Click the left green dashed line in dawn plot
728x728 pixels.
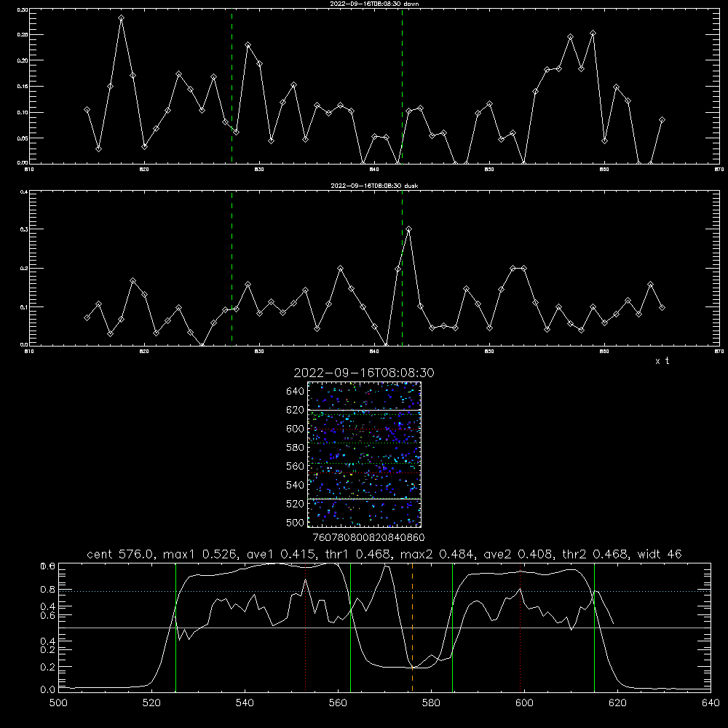pyautogui.click(x=232, y=86)
